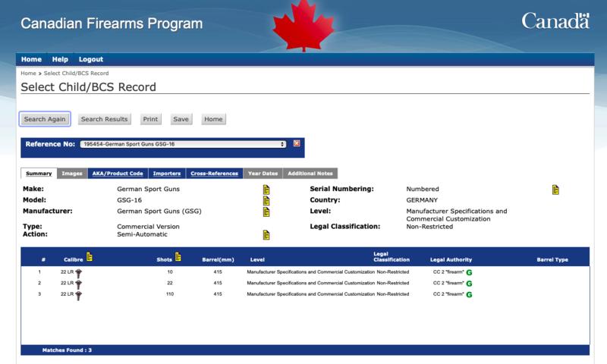Image resolution: width=607 pixels, height=364 pixels.
Task: Click the GSG-16 model value
Action: 129,200
